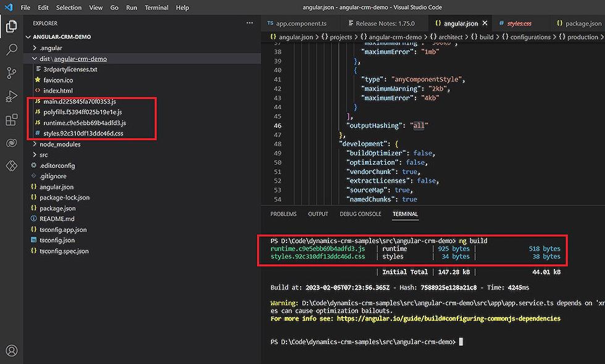Click line number 46 in editor gutter

coord(277,126)
